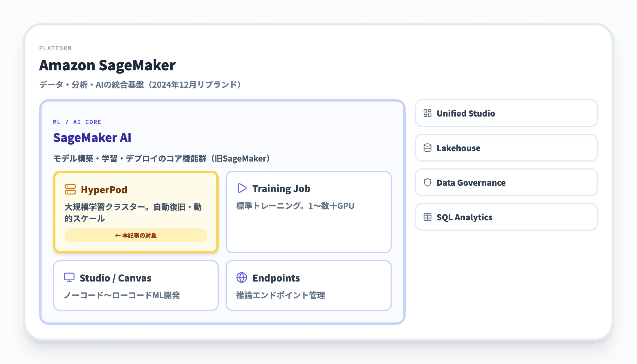This screenshot has height=364, width=637.
Task: Select the Unified Studio sidebar item
Action: tap(506, 113)
